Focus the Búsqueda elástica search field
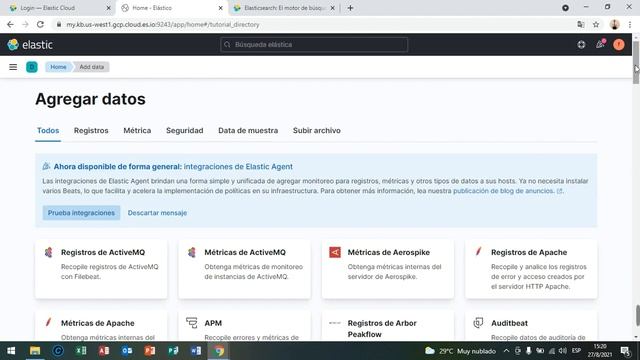The width and height of the screenshot is (640, 360). (x=314, y=44)
